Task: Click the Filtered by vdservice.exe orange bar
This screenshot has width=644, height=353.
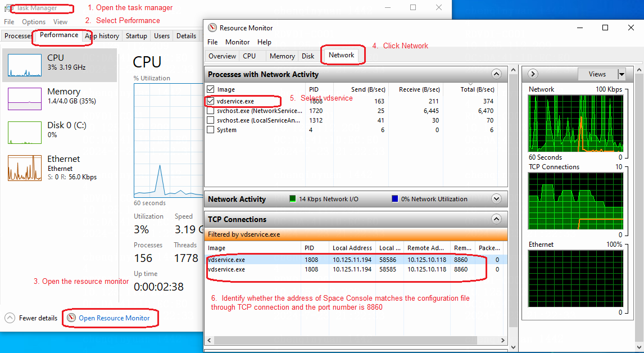Action: tap(356, 234)
